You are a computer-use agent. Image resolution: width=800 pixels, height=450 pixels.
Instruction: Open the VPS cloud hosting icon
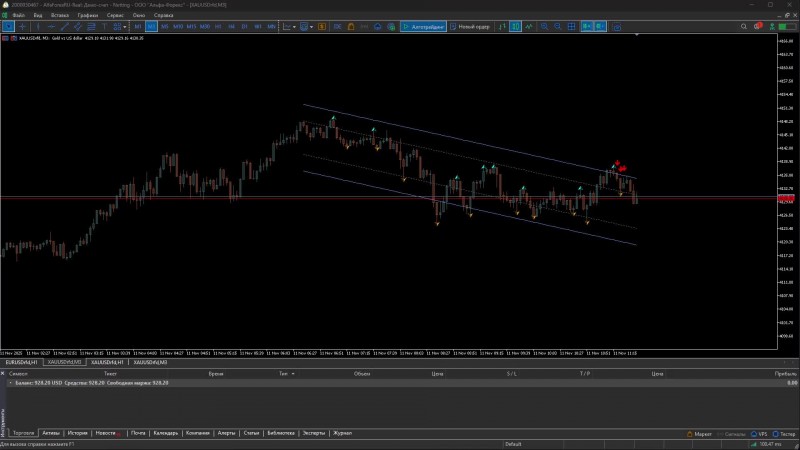[x=378, y=27]
